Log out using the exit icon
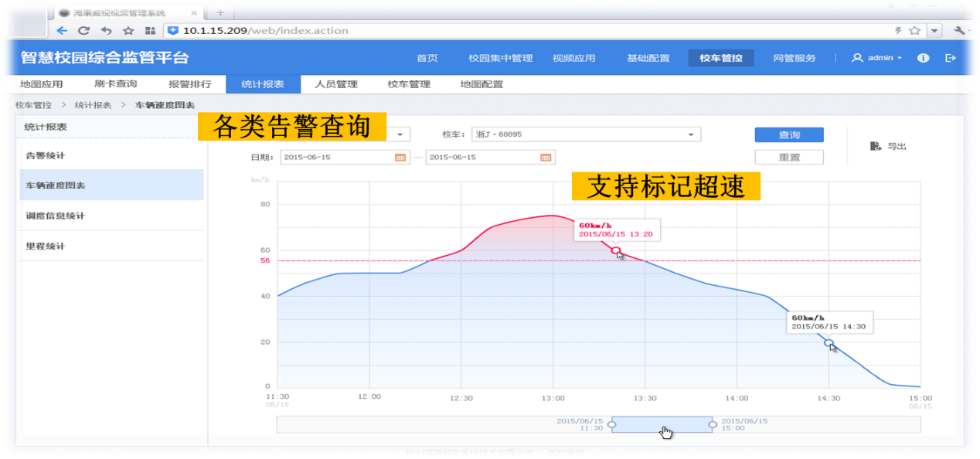980x459 pixels. (951, 58)
